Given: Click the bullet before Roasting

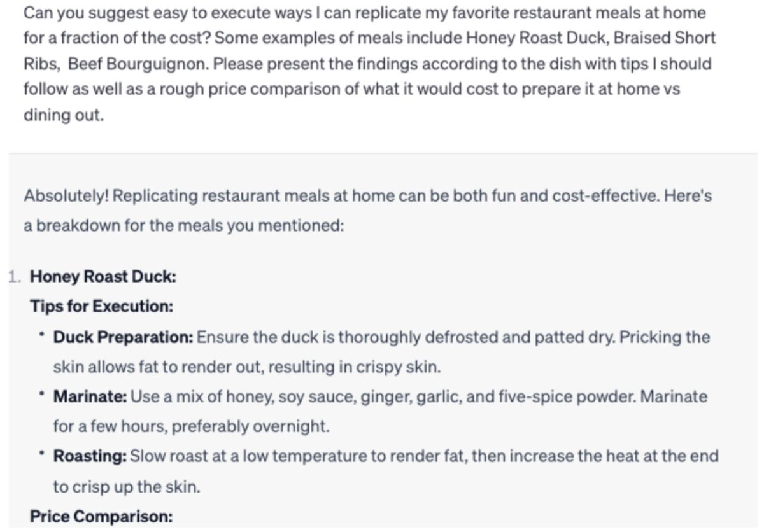Looking at the screenshot, I should pyautogui.click(x=41, y=454).
